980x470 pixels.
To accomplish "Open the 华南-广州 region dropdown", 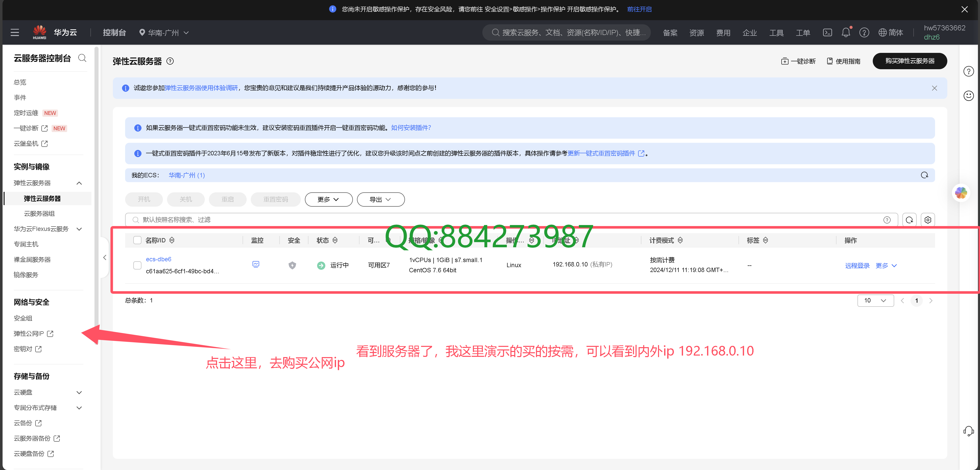I will click(164, 33).
